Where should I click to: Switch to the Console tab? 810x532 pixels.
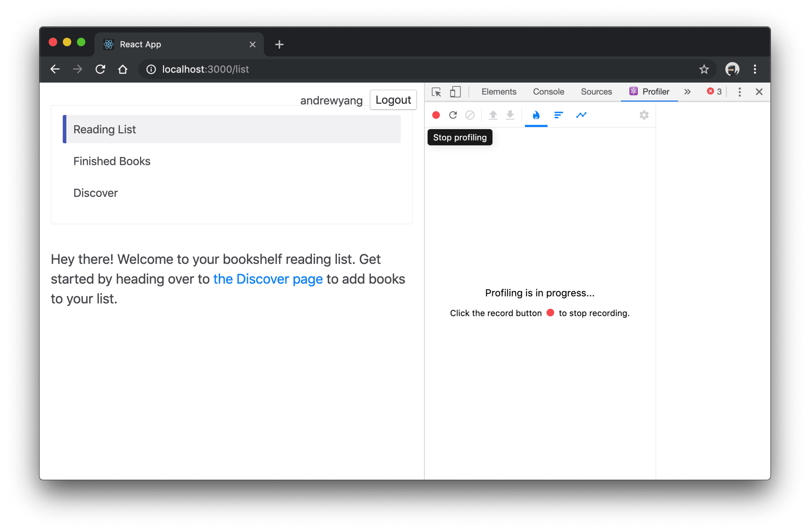[x=548, y=92]
